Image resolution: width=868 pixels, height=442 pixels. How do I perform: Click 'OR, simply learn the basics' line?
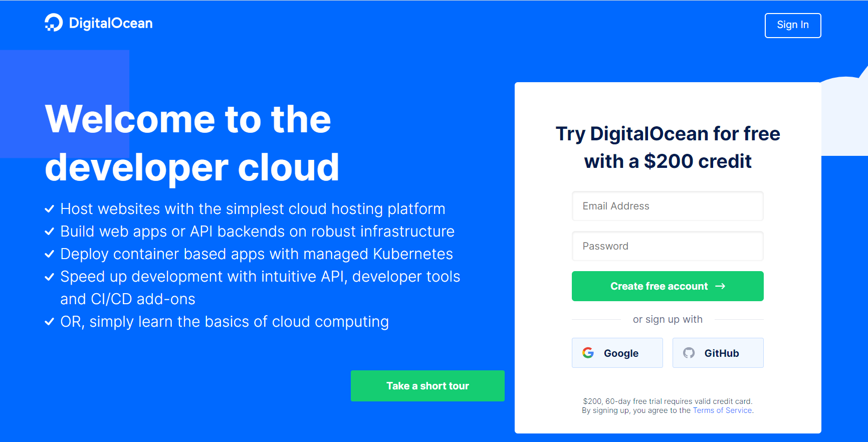point(225,321)
